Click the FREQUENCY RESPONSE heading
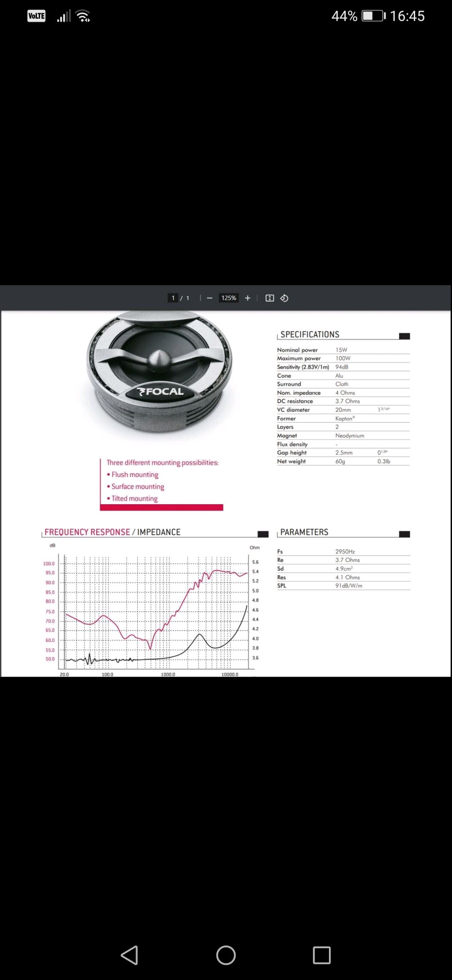The image size is (452, 980). pos(87,532)
